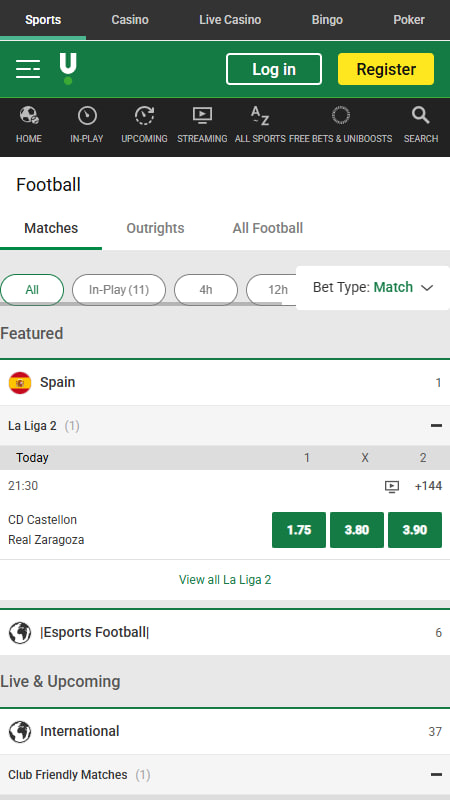This screenshot has width=450, height=800.
Task: Open the hamburger menu icon
Action: [x=28, y=69]
